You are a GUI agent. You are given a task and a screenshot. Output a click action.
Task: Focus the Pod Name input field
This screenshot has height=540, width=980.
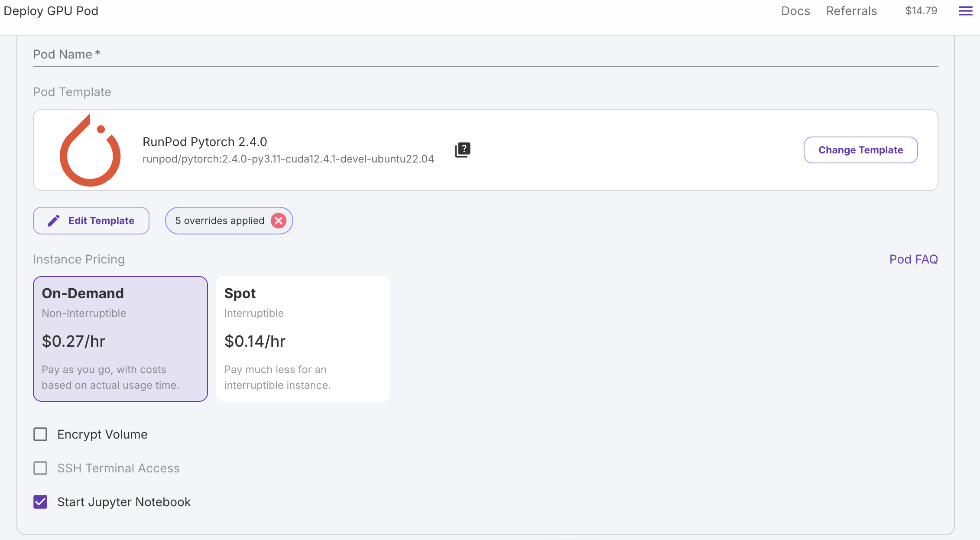tap(485, 55)
